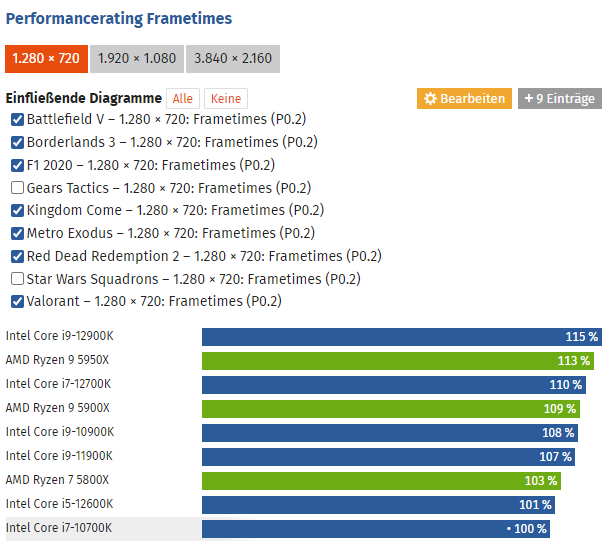Click the Intel Core i9-11900K 107 % bar
Image resolution: width=614 pixels, height=541 pixels.
388,457
